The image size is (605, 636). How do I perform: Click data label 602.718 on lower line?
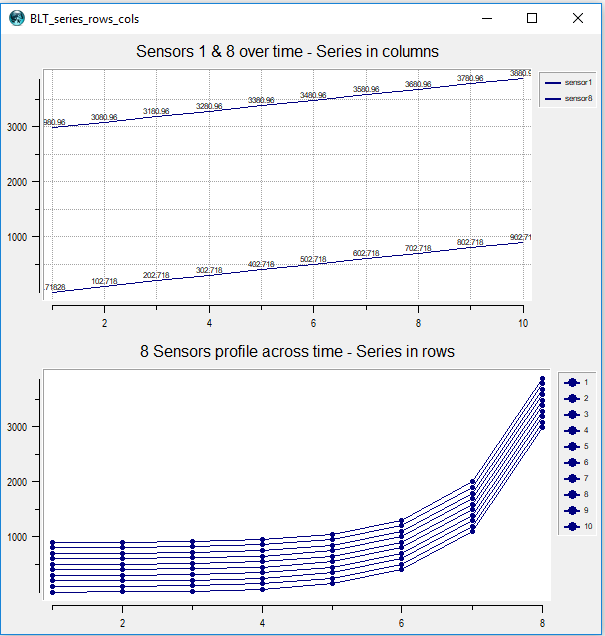[x=366, y=254]
